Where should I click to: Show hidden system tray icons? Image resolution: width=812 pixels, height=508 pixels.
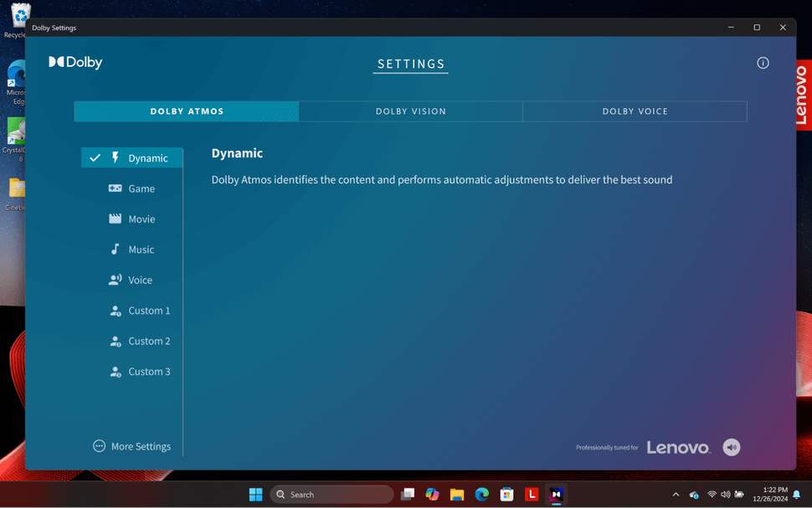(676, 495)
